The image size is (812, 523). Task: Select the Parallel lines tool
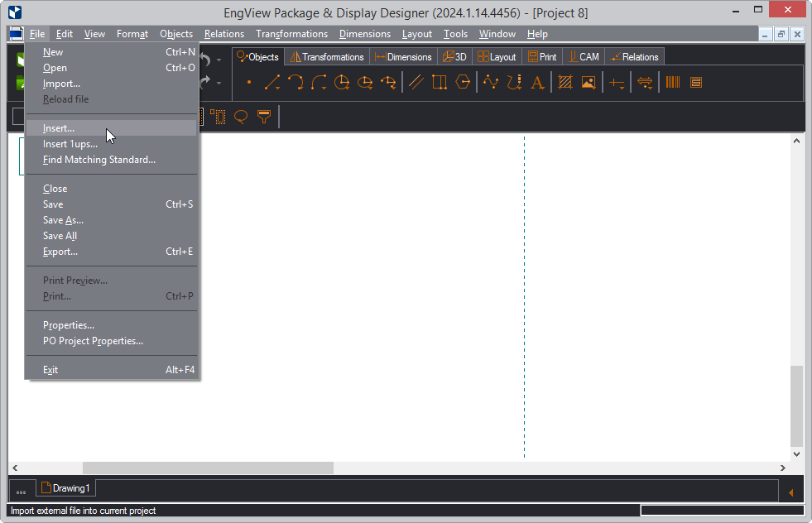[416, 82]
